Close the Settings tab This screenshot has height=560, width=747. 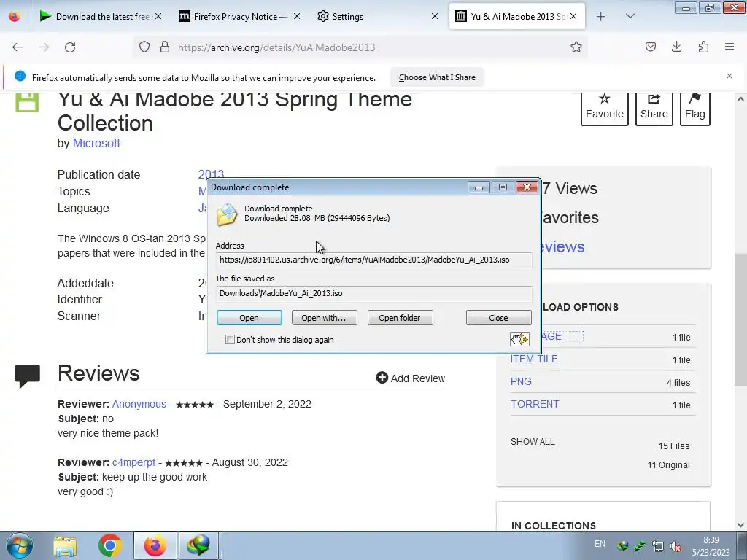435,17
